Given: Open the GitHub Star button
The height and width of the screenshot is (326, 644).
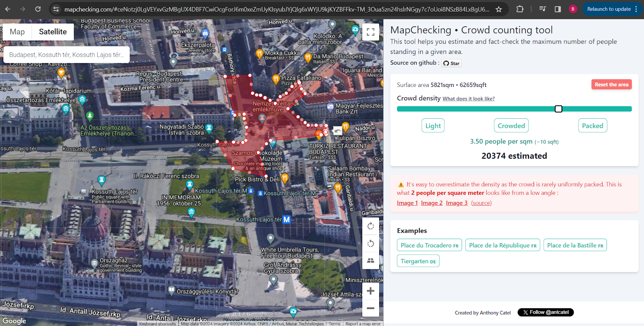Looking at the screenshot, I should click(x=451, y=63).
